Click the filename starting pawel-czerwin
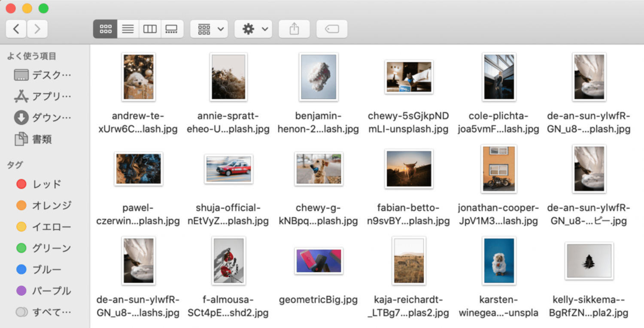The image size is (644, 328). pyautogui.click(x=138, y=215)
